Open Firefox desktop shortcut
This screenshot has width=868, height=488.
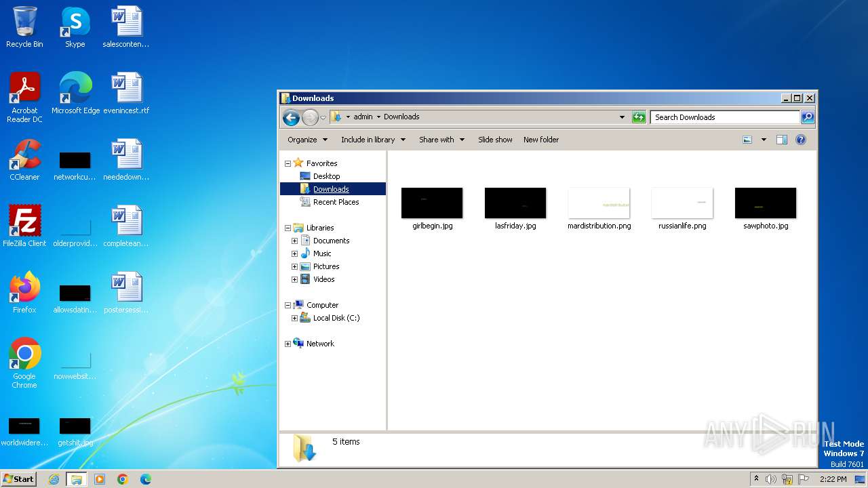[x=24, y=293]
